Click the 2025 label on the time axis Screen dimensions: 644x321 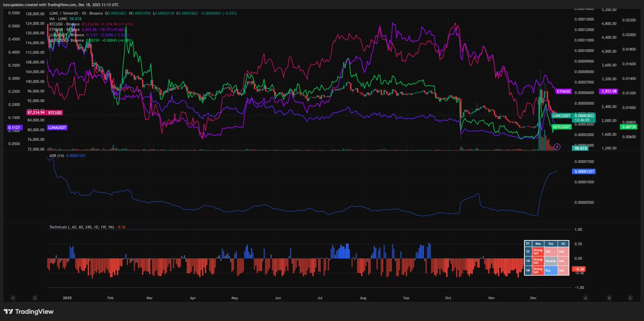[67, 297]
